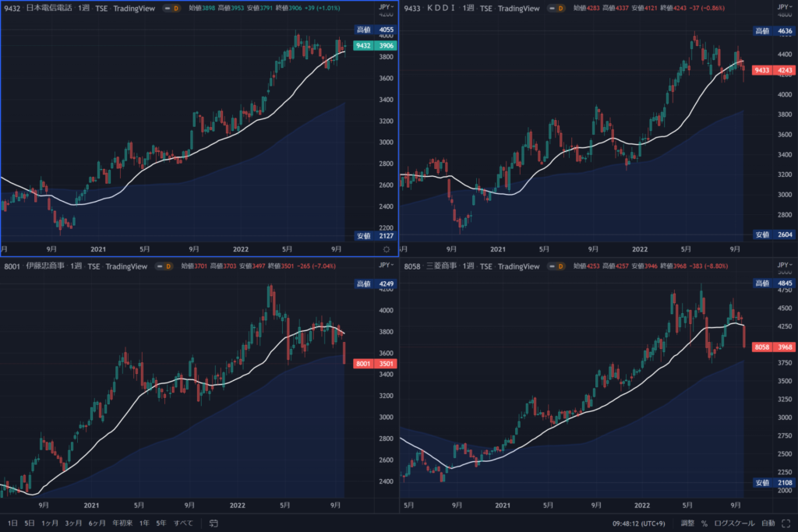798x532 pixels.
Task: Open the JPY currency dropdown on 9432 chart
Action: [x=387, y=7]
